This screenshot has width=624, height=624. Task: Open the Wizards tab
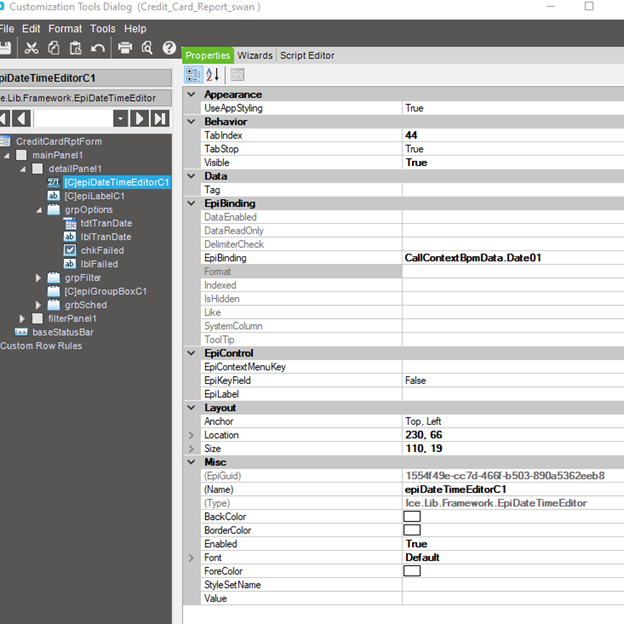pyautogui.click(x=255, y=56)
